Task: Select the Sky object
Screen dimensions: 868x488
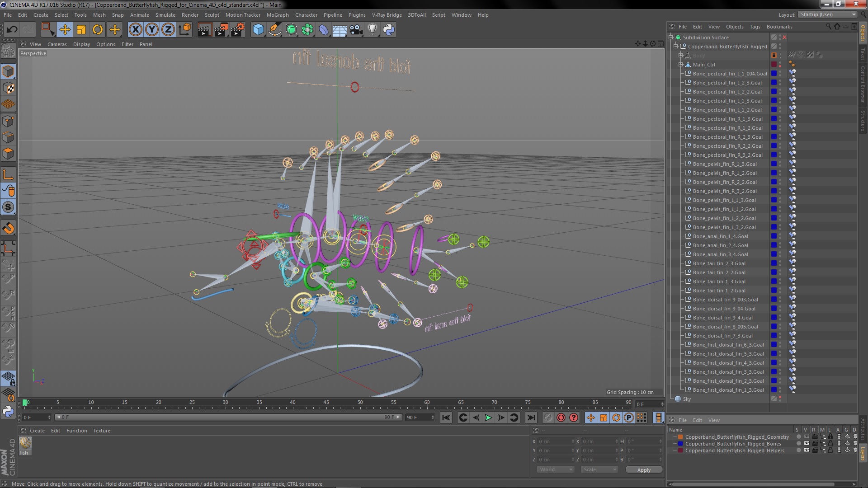Action: [687, 399]
